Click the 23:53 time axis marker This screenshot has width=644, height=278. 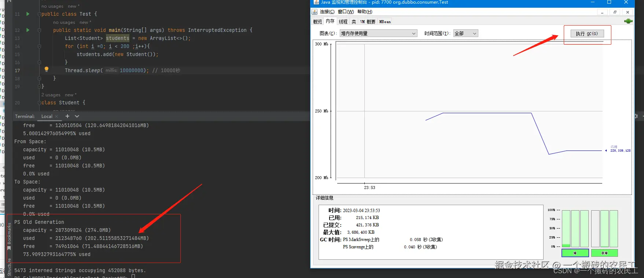click(x=369, y=188)
